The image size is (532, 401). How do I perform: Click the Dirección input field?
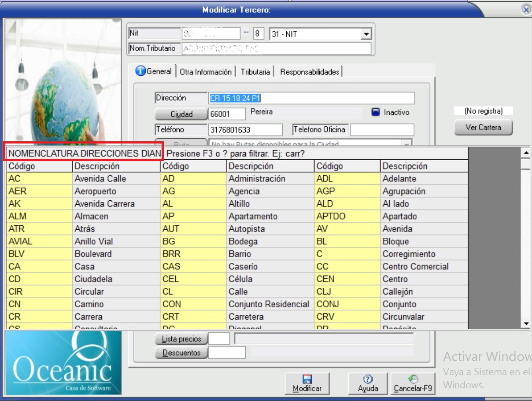coord(311,98)
